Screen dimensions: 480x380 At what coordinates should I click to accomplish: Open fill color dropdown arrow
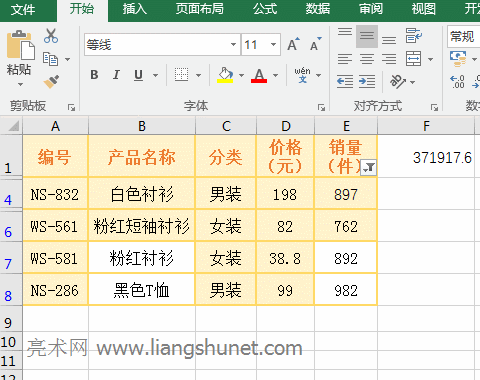click(241, 75)
